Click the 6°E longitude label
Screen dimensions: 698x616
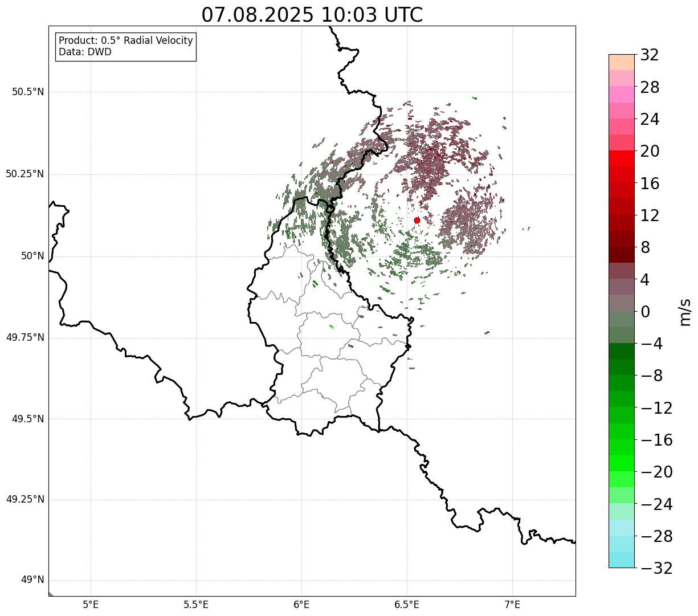(x=301, y=605)
